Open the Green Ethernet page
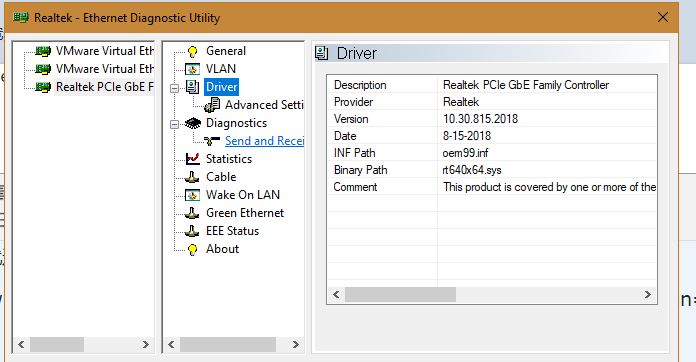 [245, 213]
